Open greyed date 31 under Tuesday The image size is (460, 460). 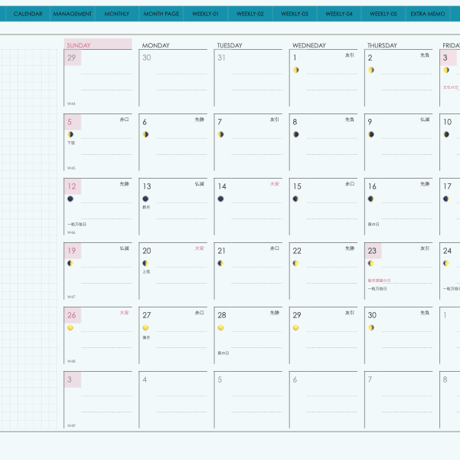tap(222, 58)
